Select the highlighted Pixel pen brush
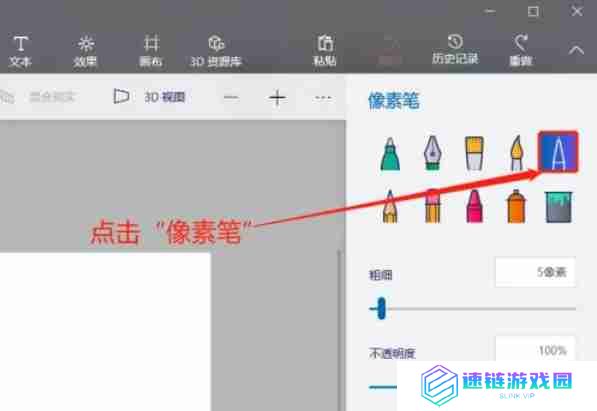597x411 pixels. click(558, 152)
